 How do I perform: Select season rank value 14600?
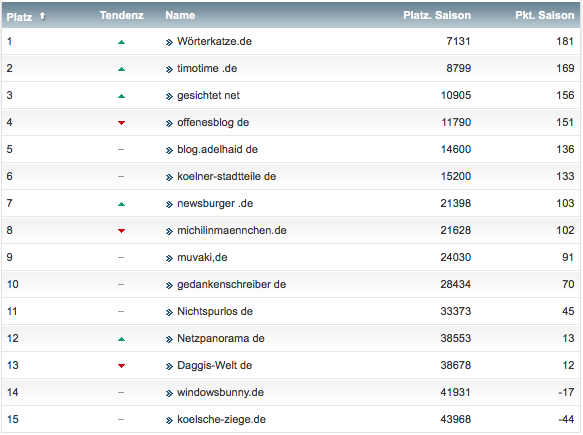[x=456, y=149]
